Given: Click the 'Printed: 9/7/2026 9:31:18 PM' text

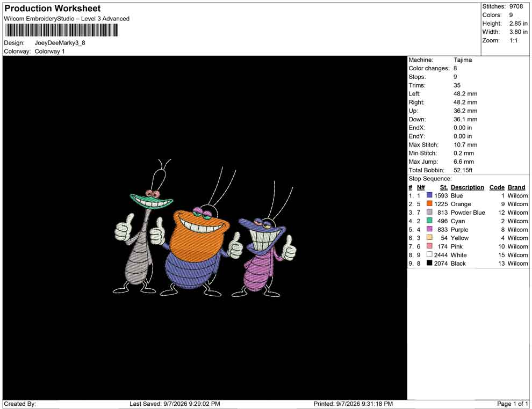Looking at the screenshot, I should click(353, 404).
